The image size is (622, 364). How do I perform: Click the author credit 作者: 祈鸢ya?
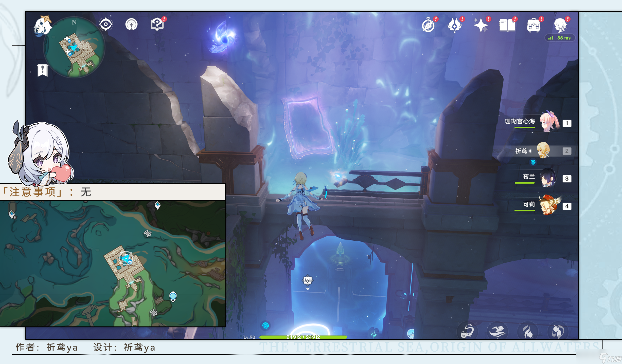click(x=47, y=347)
